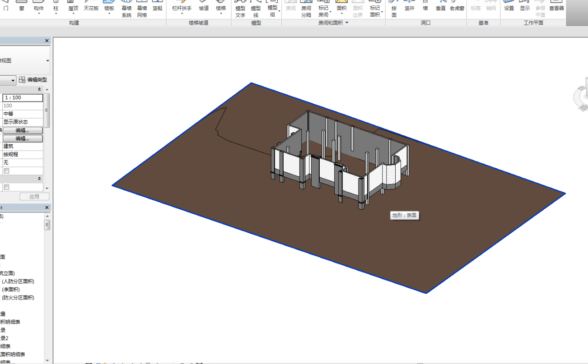Open the 老虎窗 dormer opening tool
Viewport: 588px width, 364px height.
click(457, 8)
